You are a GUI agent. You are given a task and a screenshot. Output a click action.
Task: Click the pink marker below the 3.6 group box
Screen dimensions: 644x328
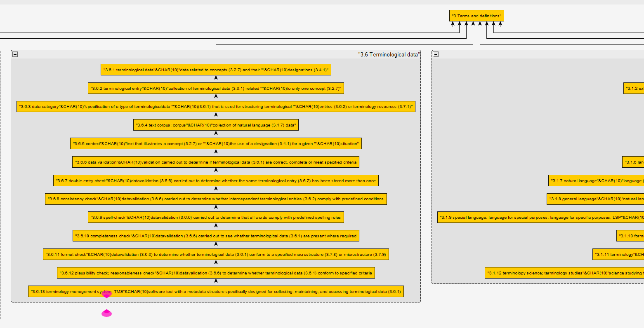pyautogui.click(x=106, y=313)
